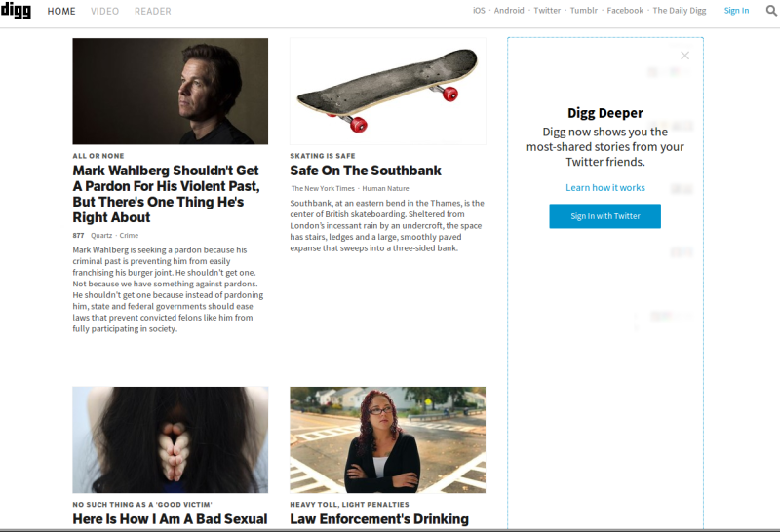Open the Tumblr link
The width and height of the screenshot is (780, 532).
[x=583, y=11]
